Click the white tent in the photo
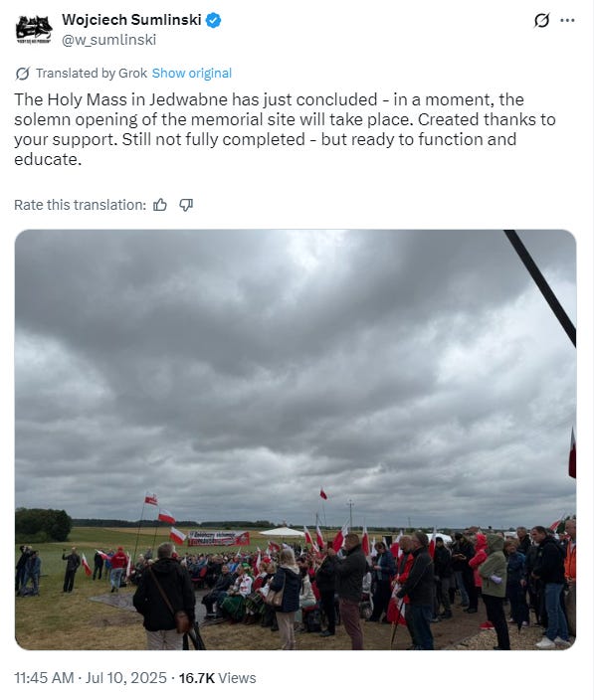 click(282, 532)
